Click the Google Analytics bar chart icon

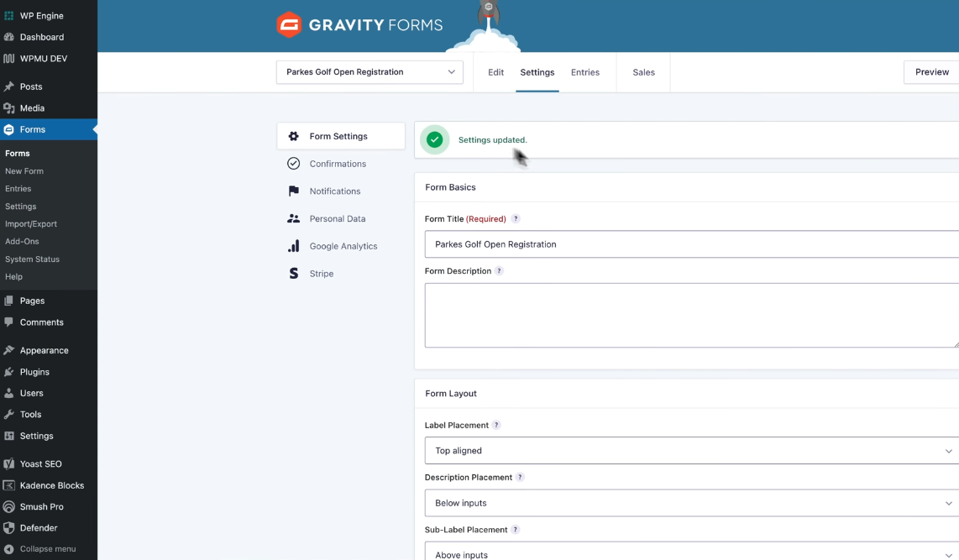pos(293,246)
